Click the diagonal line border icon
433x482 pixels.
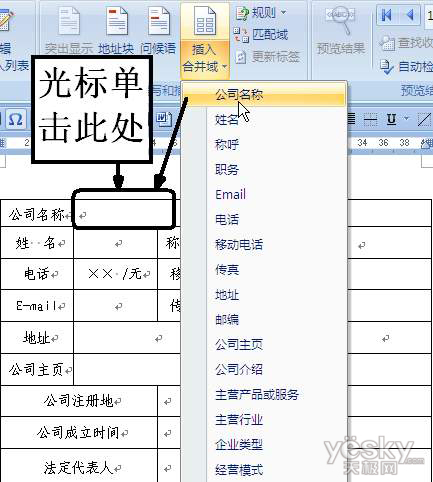(x=424, y=119)
